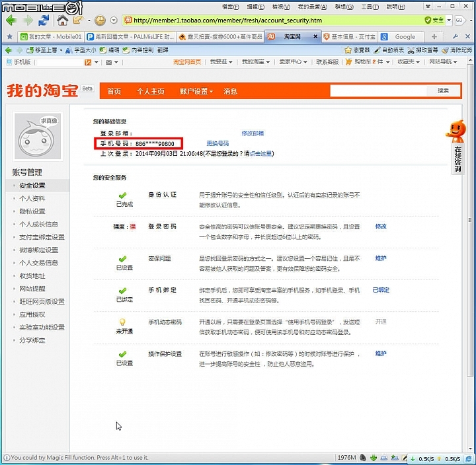Click 字型大小 toolbar item
476x465 pixels.
tap(81, 50)
